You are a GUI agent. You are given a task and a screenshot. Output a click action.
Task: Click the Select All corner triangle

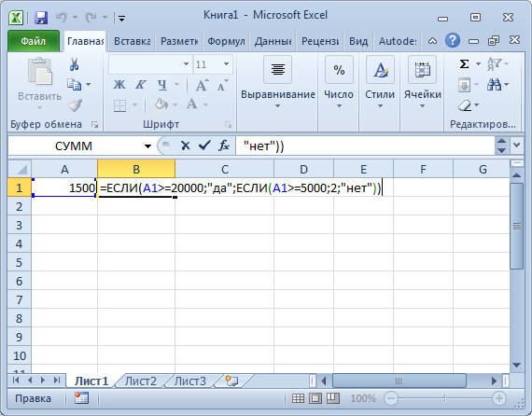(x=20, y=169)
